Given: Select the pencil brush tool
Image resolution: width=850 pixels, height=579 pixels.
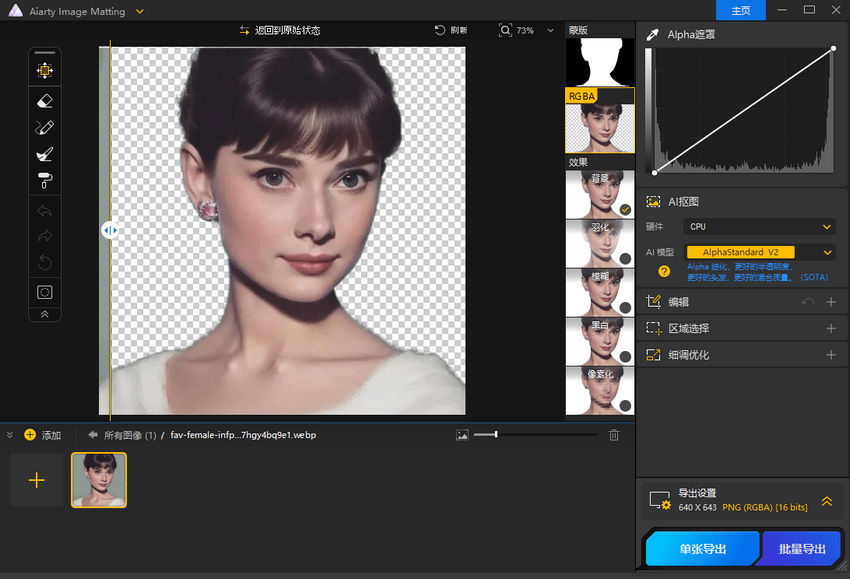Looking at the screenshot, I should 45,127.
